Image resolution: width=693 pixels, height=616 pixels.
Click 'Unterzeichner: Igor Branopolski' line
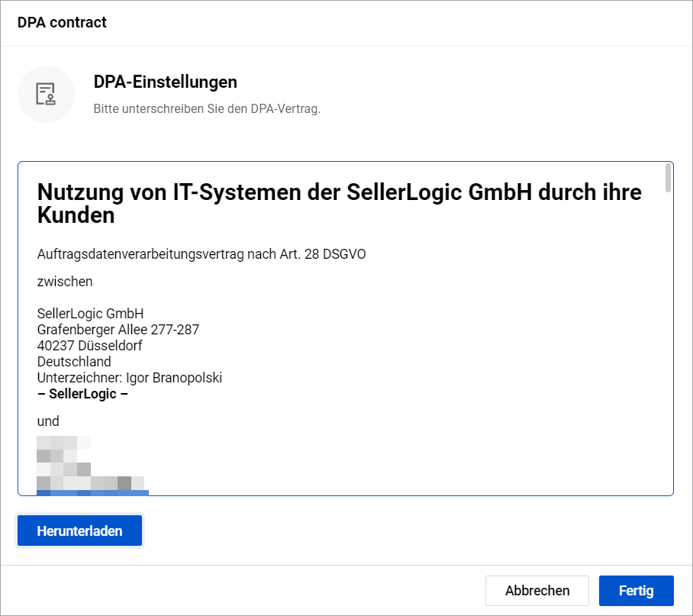130,378
